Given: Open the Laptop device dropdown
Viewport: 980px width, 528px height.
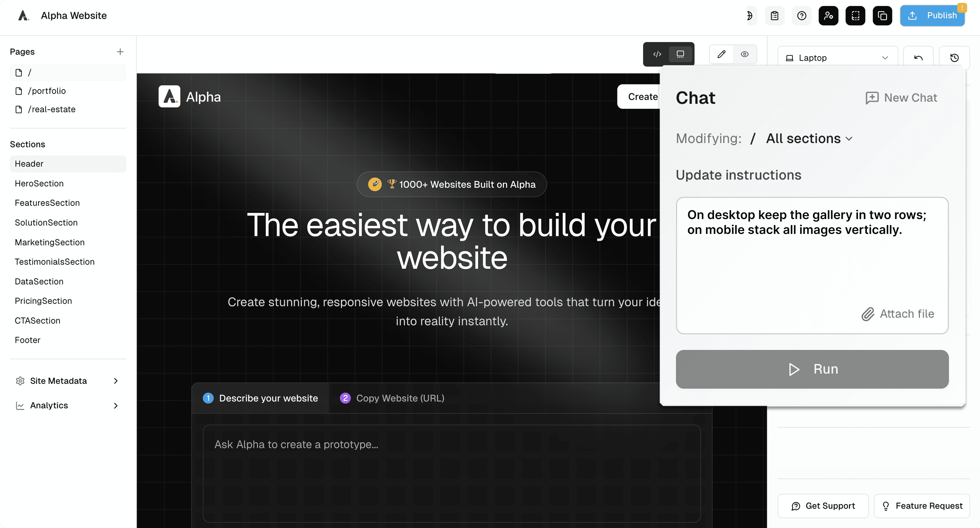Looking at the screenshot, I should [x=837, y=58].
